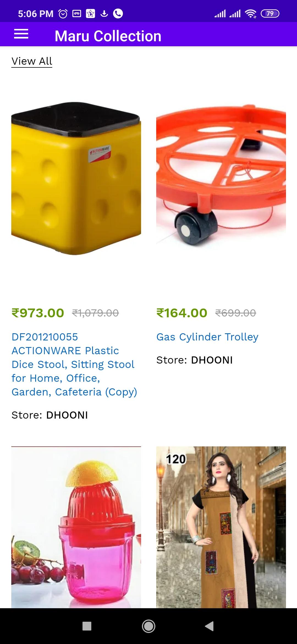This screenshot has height=644, width=297.
Task: Tap DHOONI store name under Gas Trolley
Action: pyautogui.click(x=212, y=360)
